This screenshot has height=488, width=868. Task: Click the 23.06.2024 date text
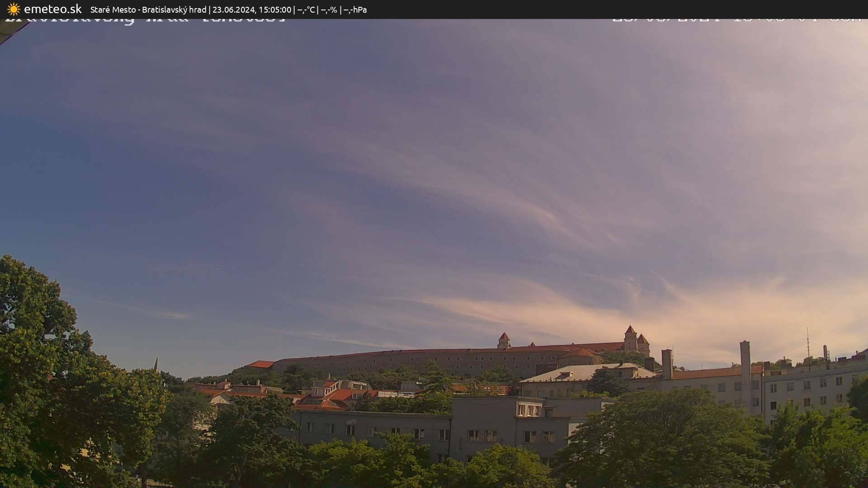point(232,9)
